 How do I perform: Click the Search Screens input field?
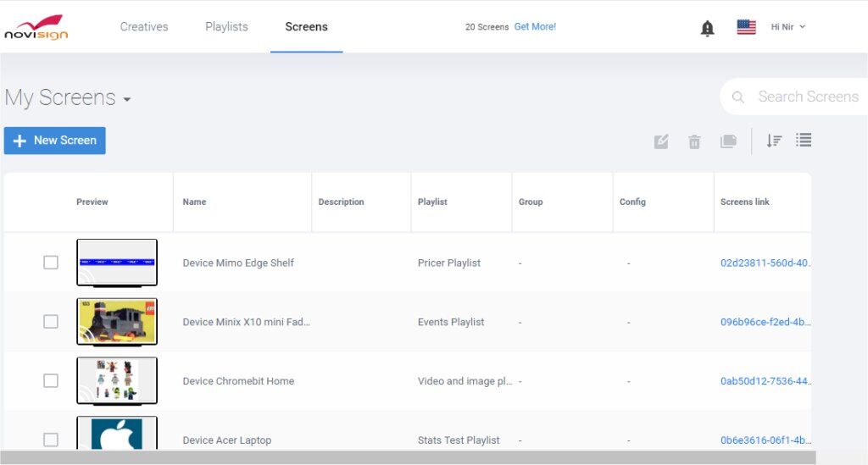pyautogui.click(x=805, y=97)
